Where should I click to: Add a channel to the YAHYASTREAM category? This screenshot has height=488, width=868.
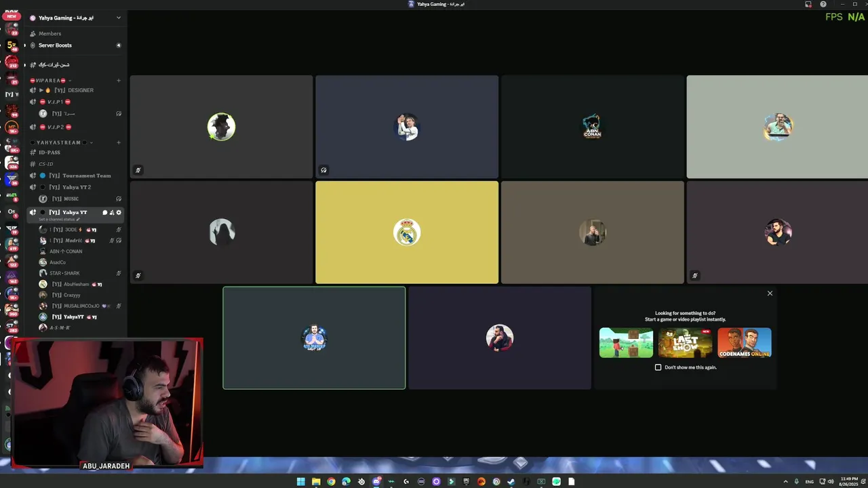[x=119, y=142]
